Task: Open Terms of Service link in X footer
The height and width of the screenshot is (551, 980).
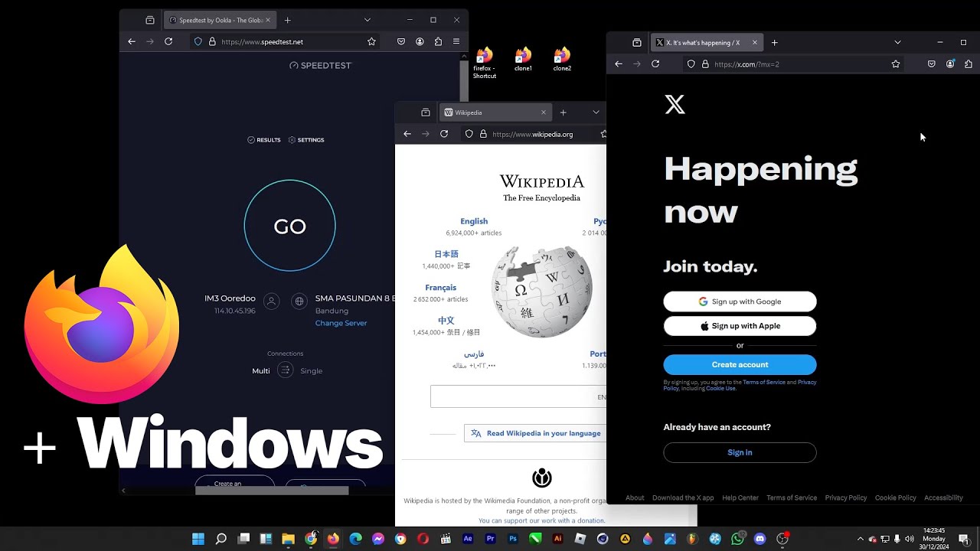Action: pos(792,497)
